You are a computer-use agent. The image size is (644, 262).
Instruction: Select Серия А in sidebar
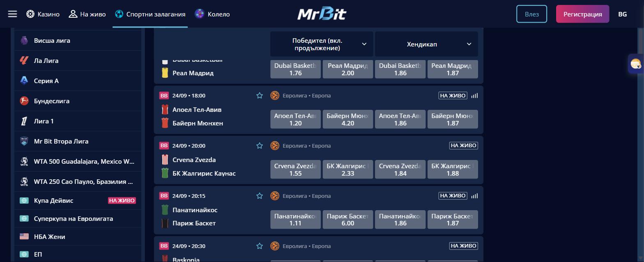pyautogui.click(x=78, y=81)
